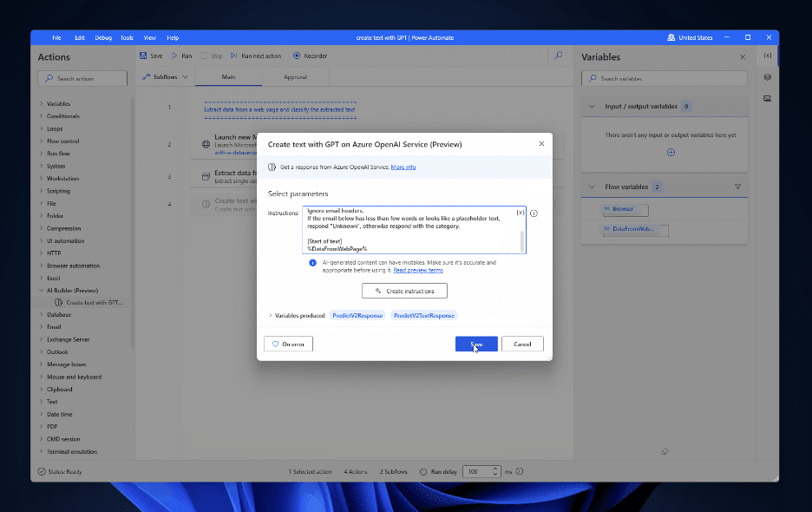The image size is (812, 512).
Task: Click the On error button
Action: point(288,344)
